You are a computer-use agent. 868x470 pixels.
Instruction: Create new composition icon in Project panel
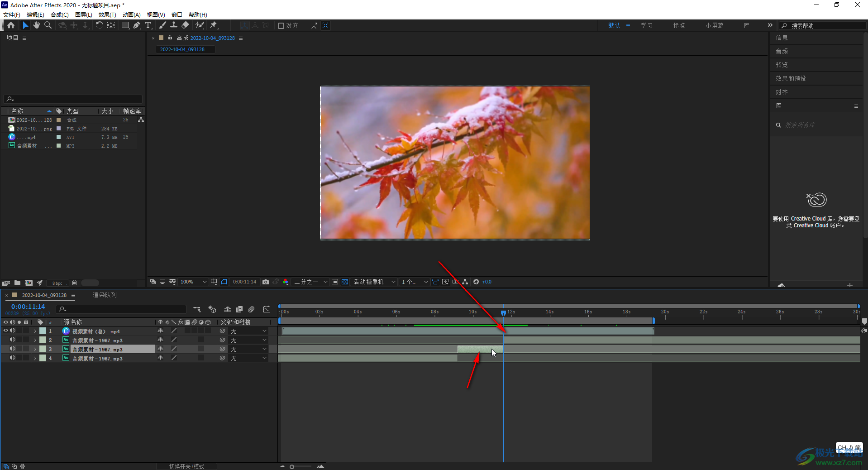pos(29,283)
